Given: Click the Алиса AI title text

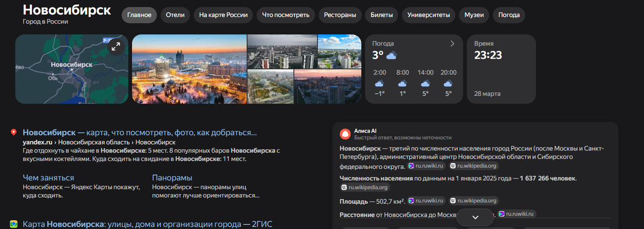Looking at the screenshot, I should click(x=365, y=131).
